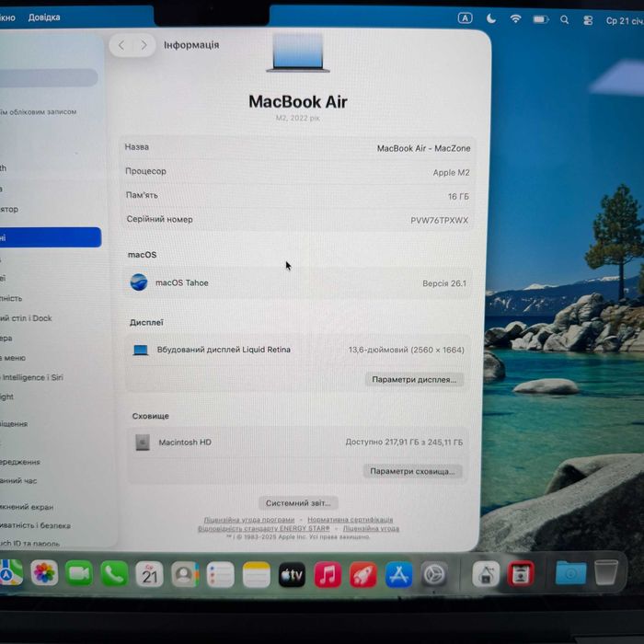Select 'кнений екран' sidebar item
Screen dimensions: 644x644
tap(27, 507)
